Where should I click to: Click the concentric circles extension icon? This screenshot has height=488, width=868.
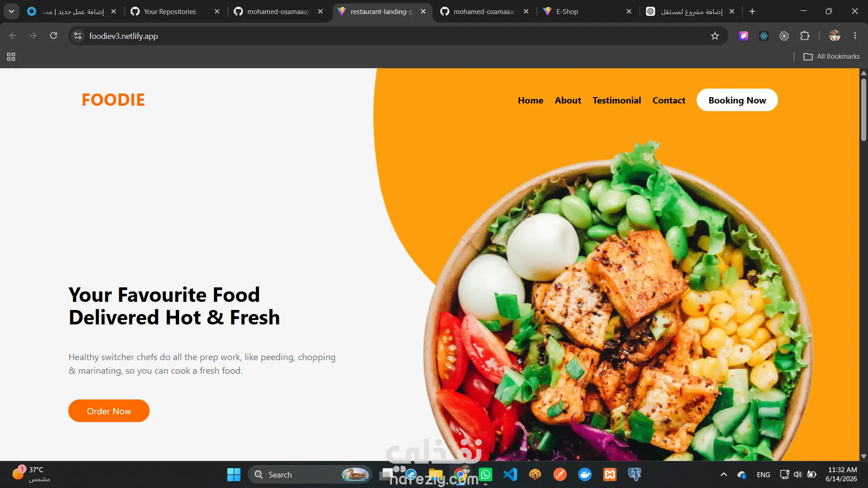[784, 36]
